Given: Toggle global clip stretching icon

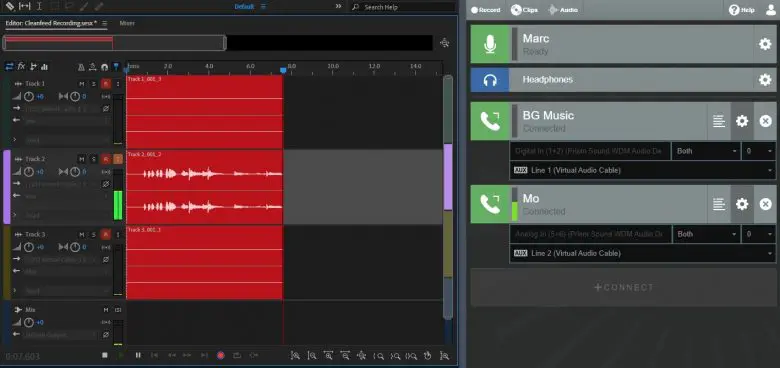Looking at the screenshot, I should 93,67.
